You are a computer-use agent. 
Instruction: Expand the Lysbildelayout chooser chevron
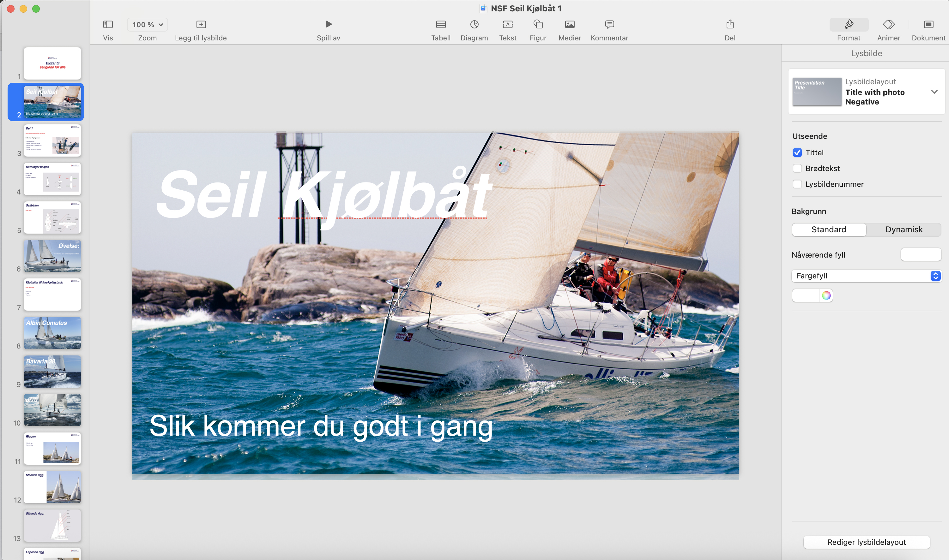click(x=934, y=92)
